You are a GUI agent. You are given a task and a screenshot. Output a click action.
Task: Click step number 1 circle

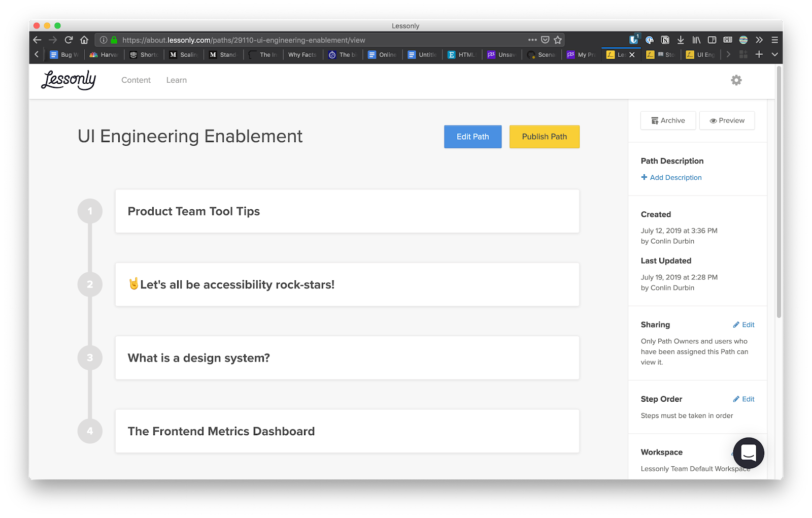tap(90, 211)
